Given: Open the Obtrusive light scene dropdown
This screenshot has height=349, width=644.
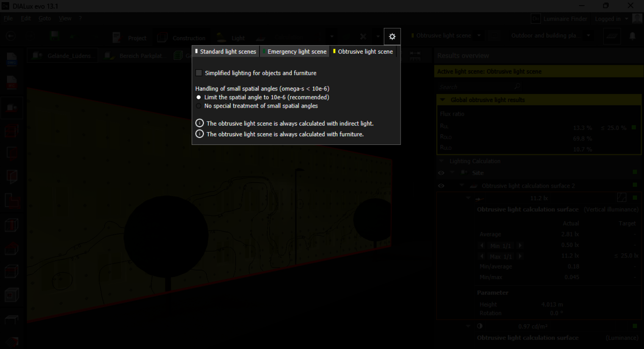Looking at the screenshot, I should 479,36.
